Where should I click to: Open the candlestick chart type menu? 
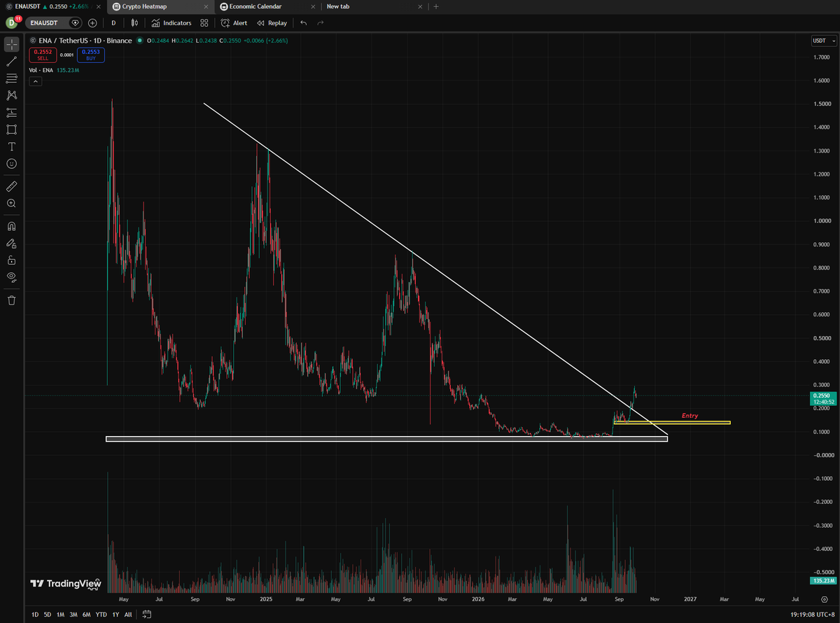pos(134,23)
